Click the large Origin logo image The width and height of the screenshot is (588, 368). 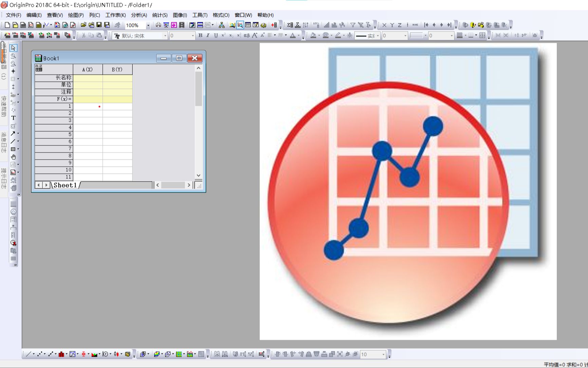point(408,191)
